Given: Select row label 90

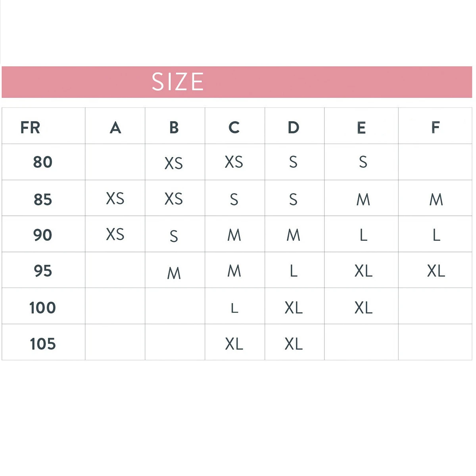Looking at the screenshot, I should pos(43,235).
